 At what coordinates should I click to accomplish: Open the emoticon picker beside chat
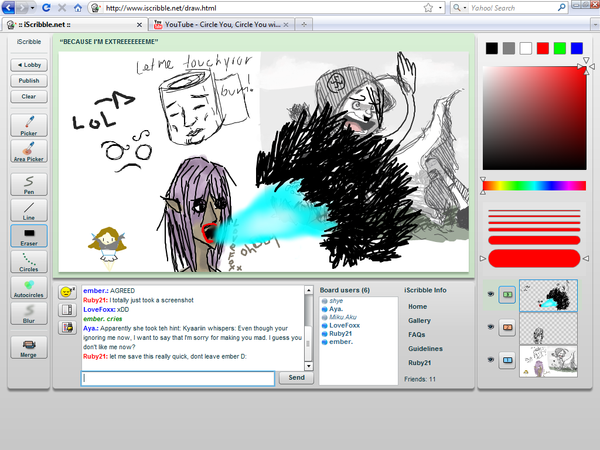pos(67,292)
